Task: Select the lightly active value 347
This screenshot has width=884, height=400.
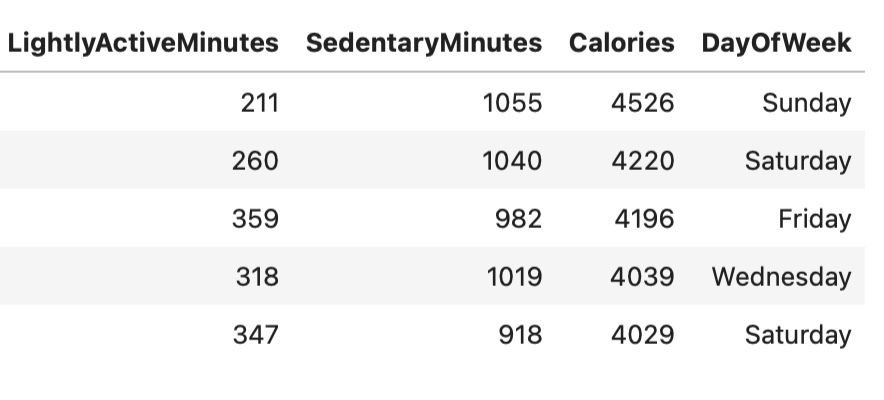Action: [x=255, y=335]
